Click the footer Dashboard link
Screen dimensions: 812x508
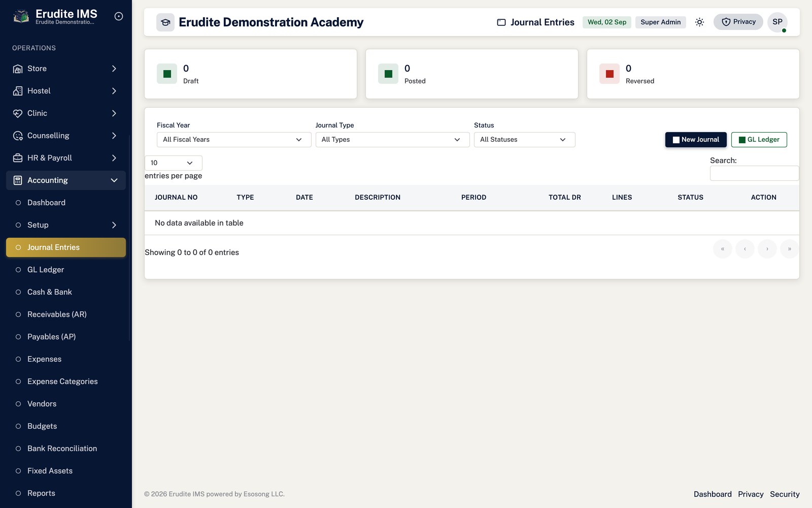click(713, 494)
